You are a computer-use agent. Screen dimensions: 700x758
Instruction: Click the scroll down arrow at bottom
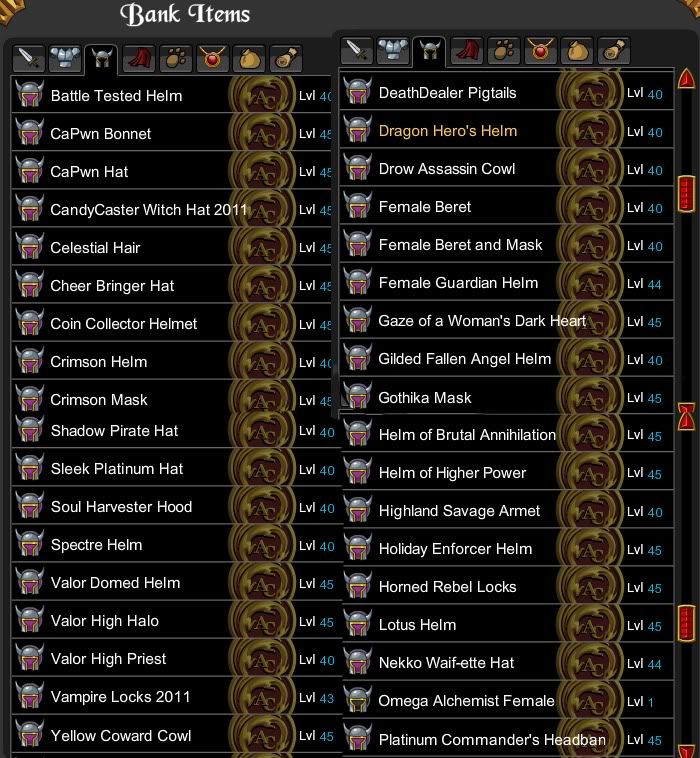686,750
